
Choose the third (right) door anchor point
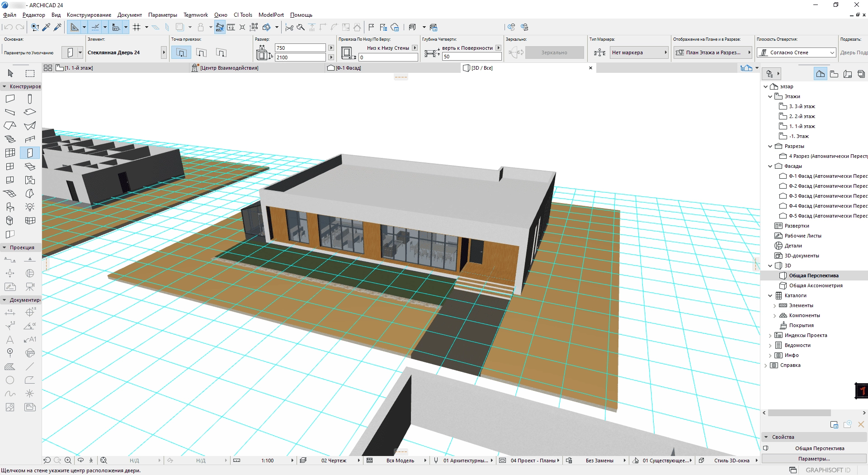coord(221,52)
